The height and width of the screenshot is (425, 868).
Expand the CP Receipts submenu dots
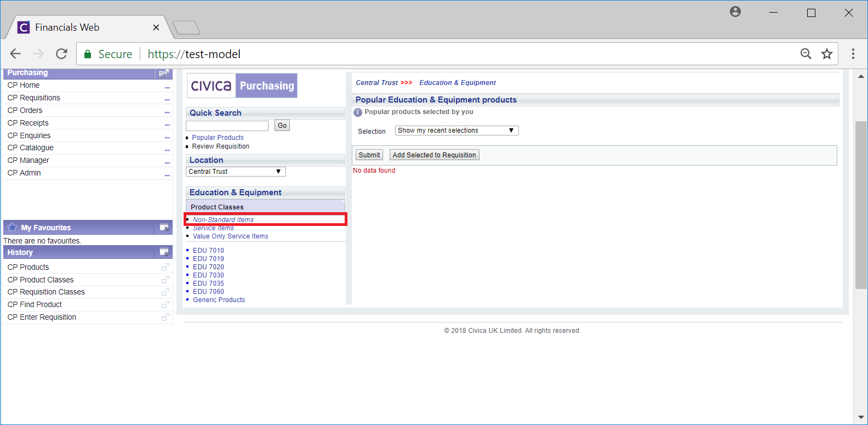pyautogui.click(x=167, y=125)
